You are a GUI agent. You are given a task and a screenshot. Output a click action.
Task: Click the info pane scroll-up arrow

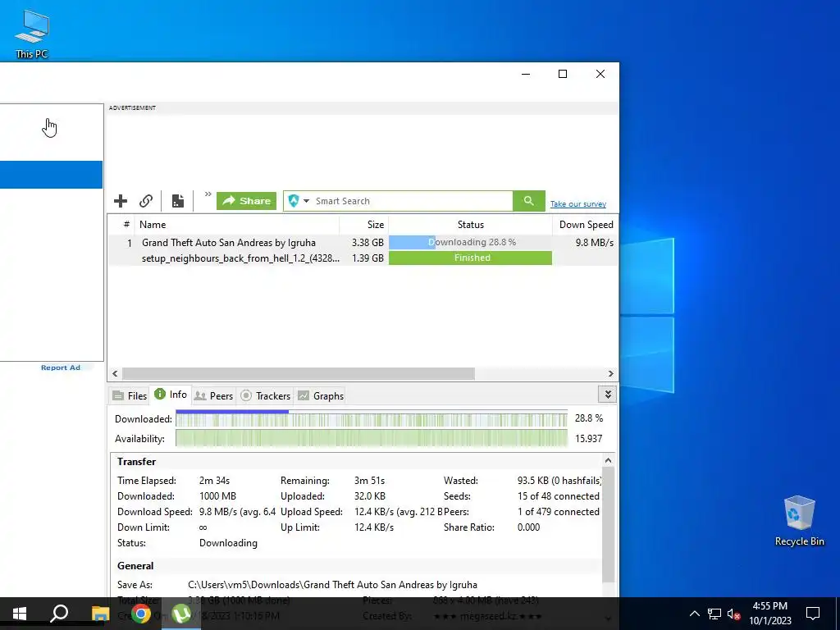608,461
